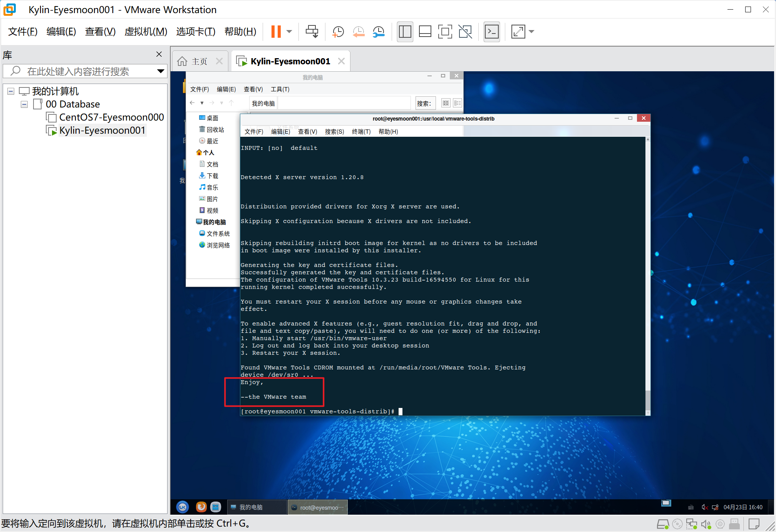Select 回收站 in file manager sidebar
The image size is (776, 532).
click(x=212, y=129)
